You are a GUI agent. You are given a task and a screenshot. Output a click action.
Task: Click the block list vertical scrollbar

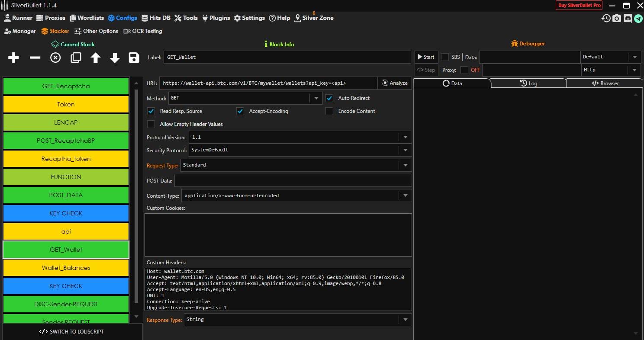[137, 195]
